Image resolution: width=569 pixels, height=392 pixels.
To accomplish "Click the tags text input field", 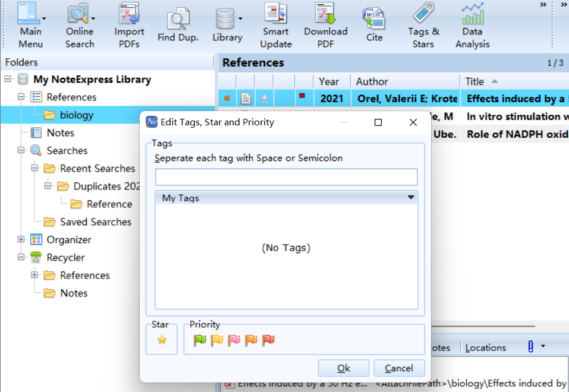I will point(287,177).
